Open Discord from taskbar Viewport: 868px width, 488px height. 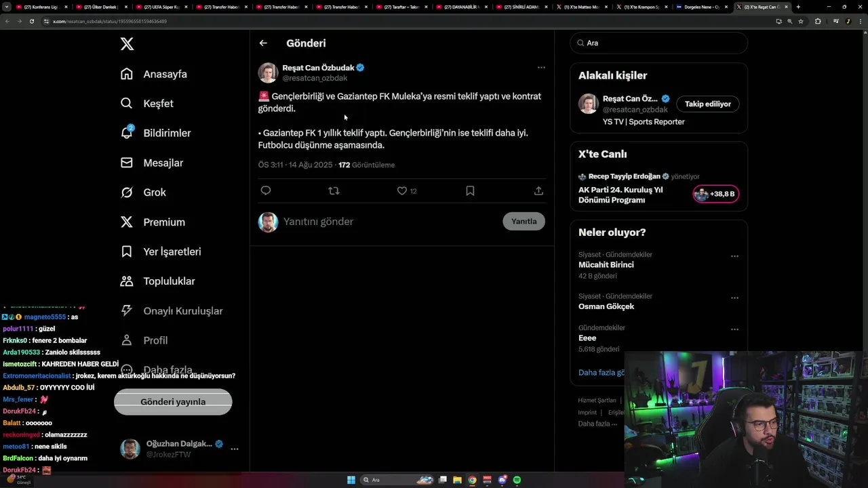[x=502, y=480]
